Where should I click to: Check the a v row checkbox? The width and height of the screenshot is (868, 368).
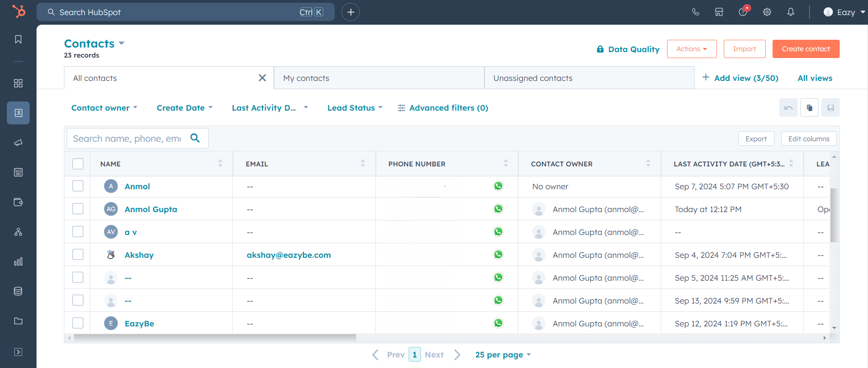click(78, 232)
